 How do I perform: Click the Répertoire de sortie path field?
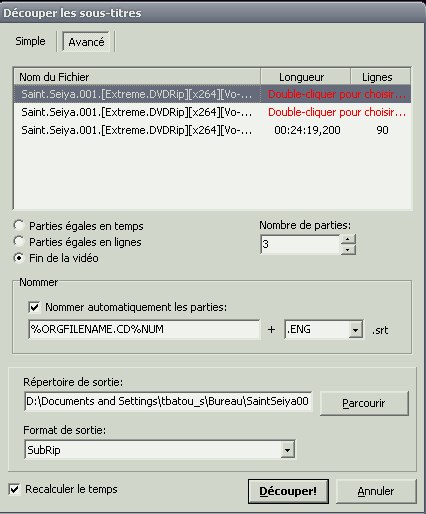tap(168, 401)
